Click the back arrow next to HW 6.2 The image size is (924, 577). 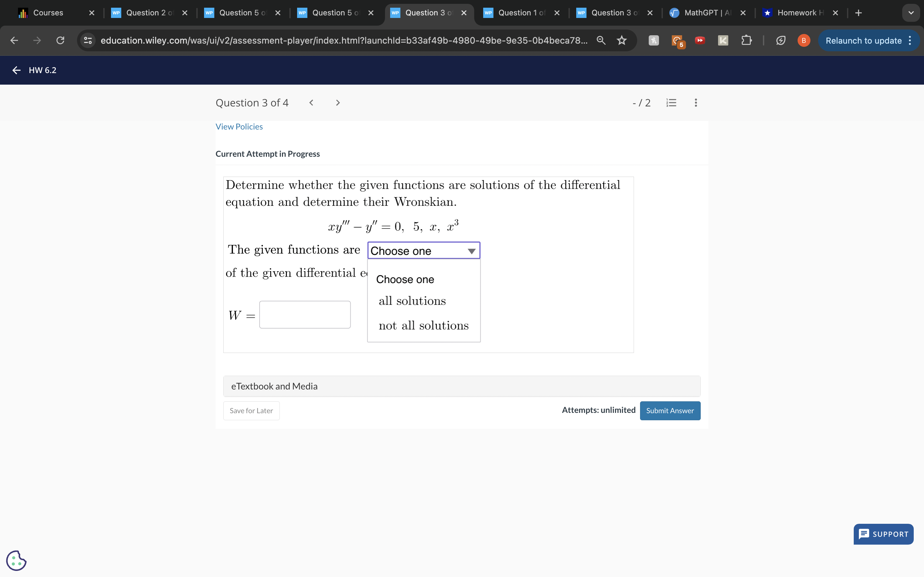point(16,70)
